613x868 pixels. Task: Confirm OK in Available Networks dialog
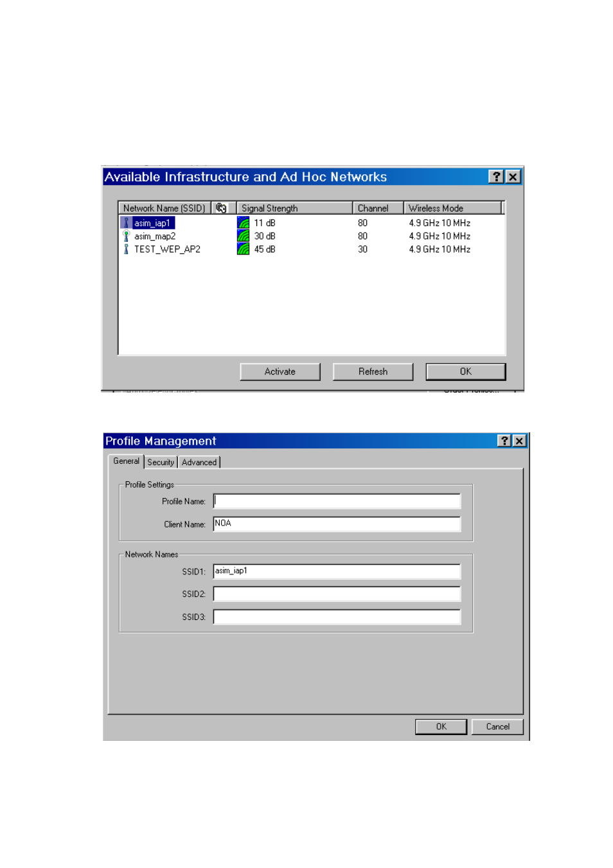(466, 372)
